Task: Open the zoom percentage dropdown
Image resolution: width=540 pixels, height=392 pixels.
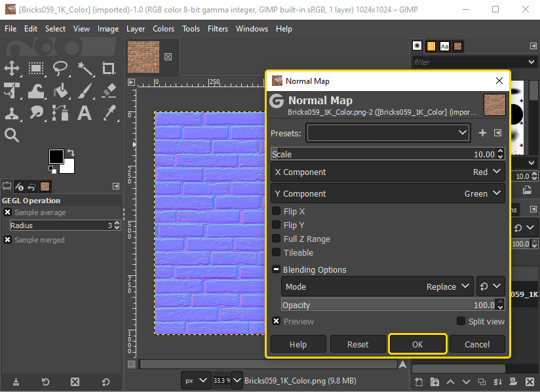Action: tap(237, 381)
